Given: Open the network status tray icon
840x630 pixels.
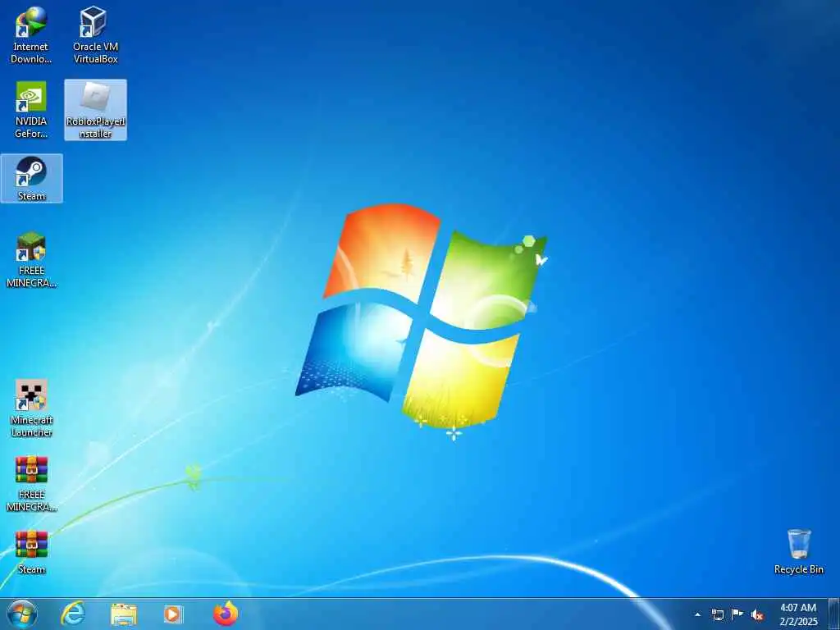Looking at the screenshot, I should pyautogui.click(x=718, y=614).
